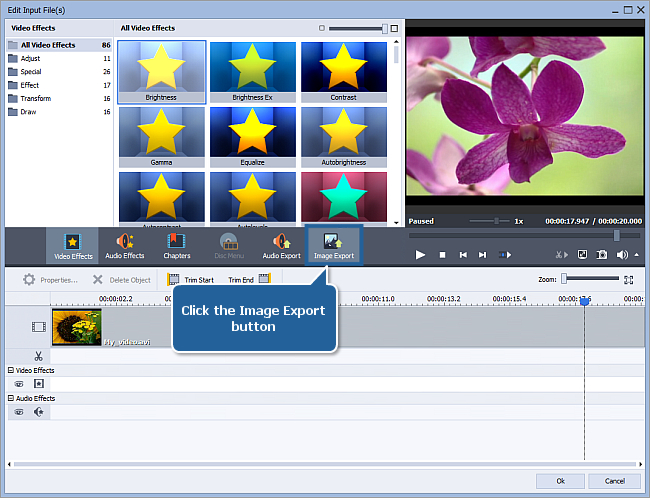Jump to the previous frame

coord(463,255)
